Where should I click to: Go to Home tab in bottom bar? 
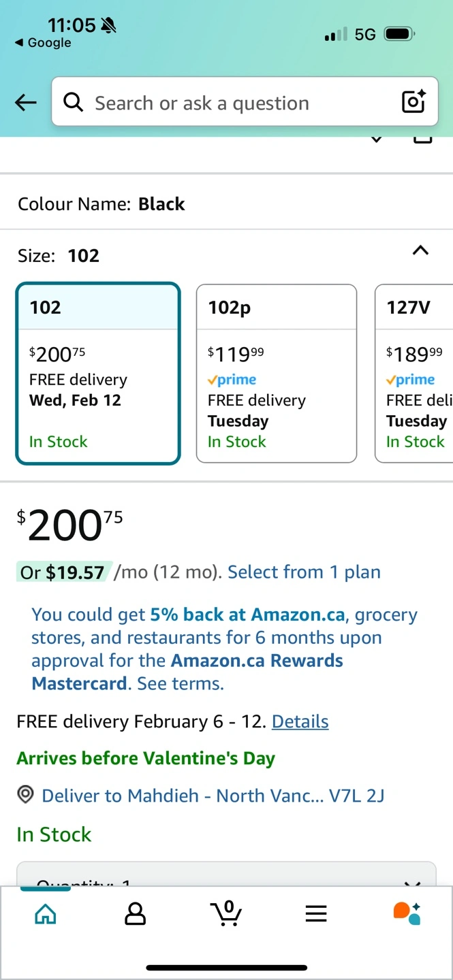pos(46,914)
